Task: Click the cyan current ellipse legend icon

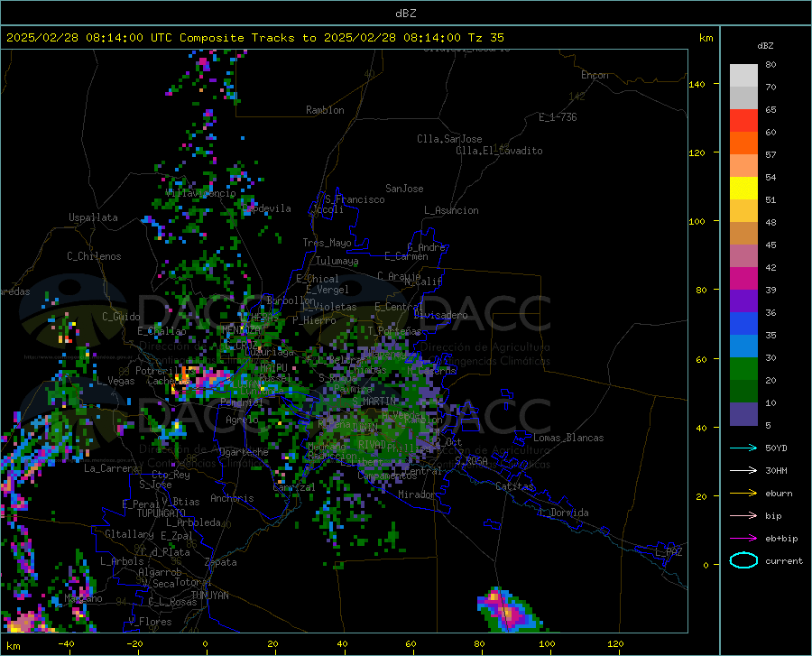Action: [x=743, y=560]
